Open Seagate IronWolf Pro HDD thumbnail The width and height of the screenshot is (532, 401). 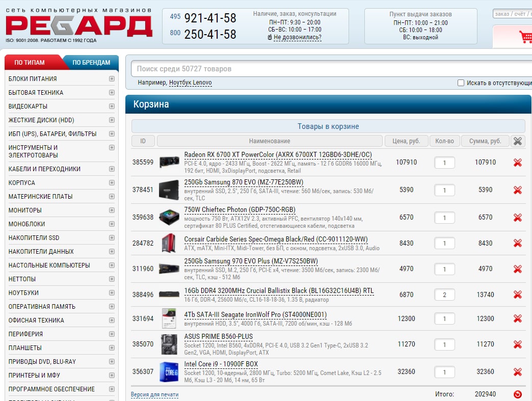[169, 318]
